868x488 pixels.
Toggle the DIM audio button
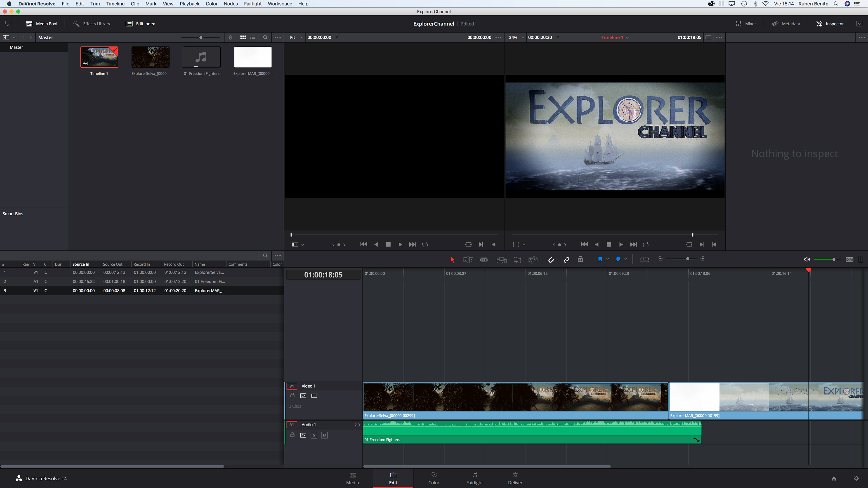click(x=849, y=259)
